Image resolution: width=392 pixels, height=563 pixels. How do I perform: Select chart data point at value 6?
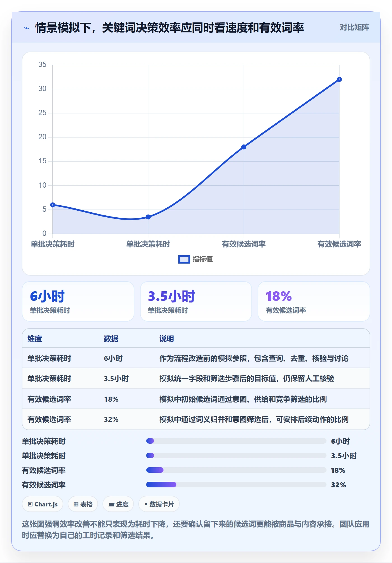tap(53, 205)
